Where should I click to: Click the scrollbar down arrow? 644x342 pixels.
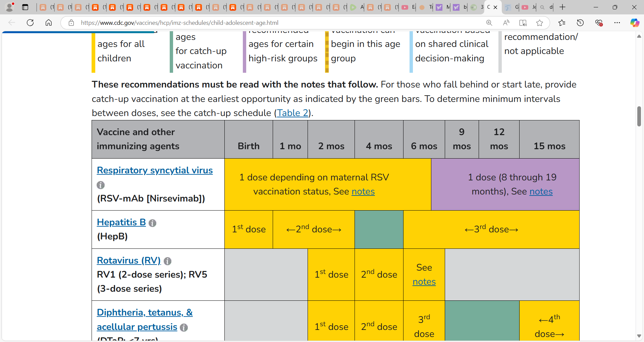(639, 336)
